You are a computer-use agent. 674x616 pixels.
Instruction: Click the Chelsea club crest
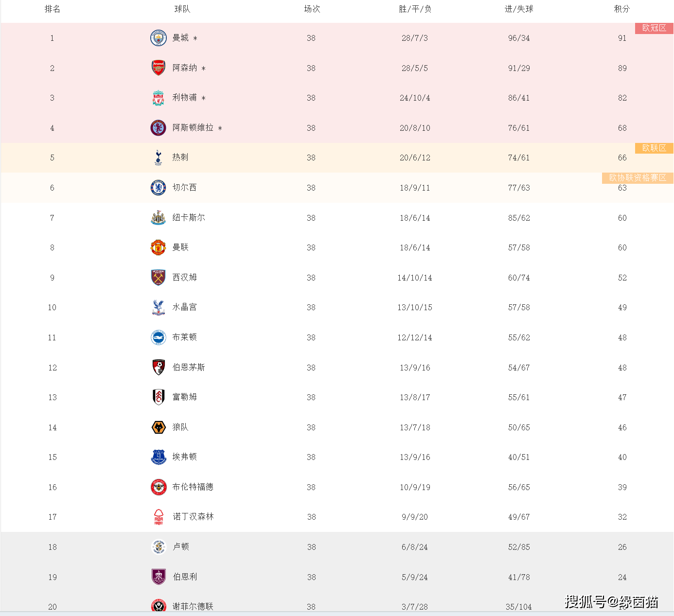click(159, 188)
